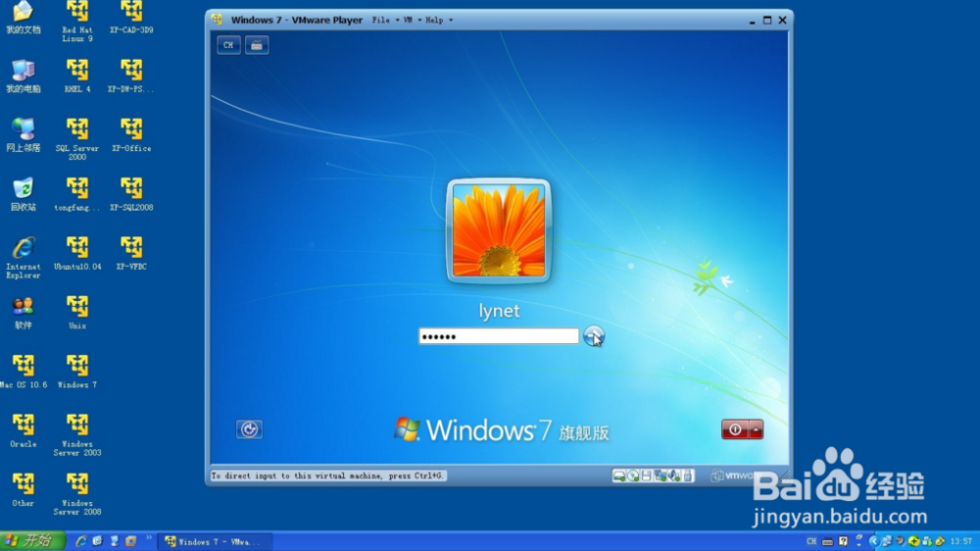Open the Mac OS 10.6 VM shortcut
The height and width of the screenshot is (551, 980).
click(x=24, y=372)
